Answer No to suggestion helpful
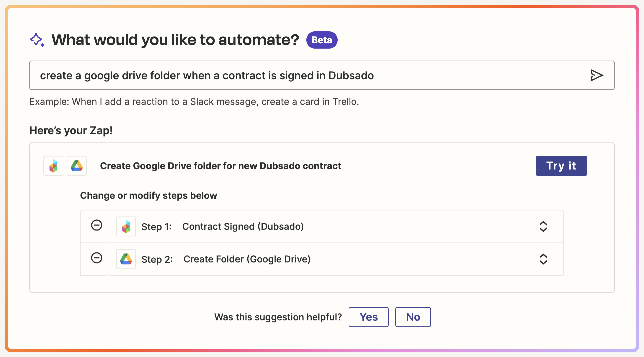Viewport: 644px width, 357px height. pyautogui.click(x=413, y=317)
